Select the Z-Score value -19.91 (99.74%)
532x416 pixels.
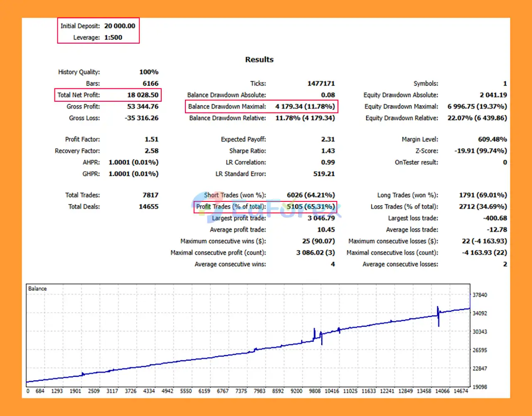tap(480, 151)
